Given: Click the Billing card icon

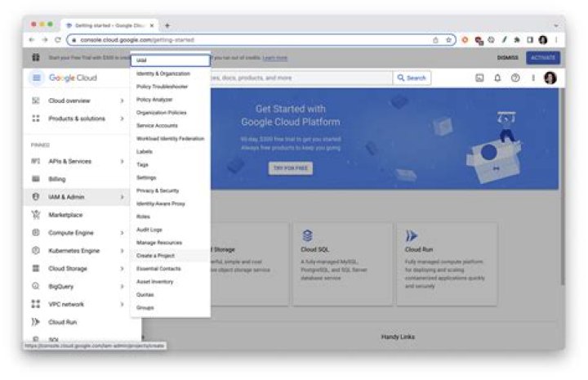Looking at the screenshot, I should 36,179.
